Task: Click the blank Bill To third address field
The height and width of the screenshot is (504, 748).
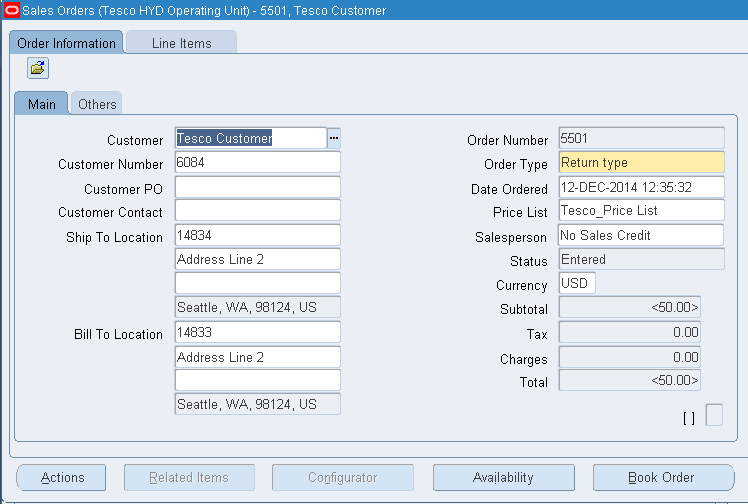Action: point(258,380)
